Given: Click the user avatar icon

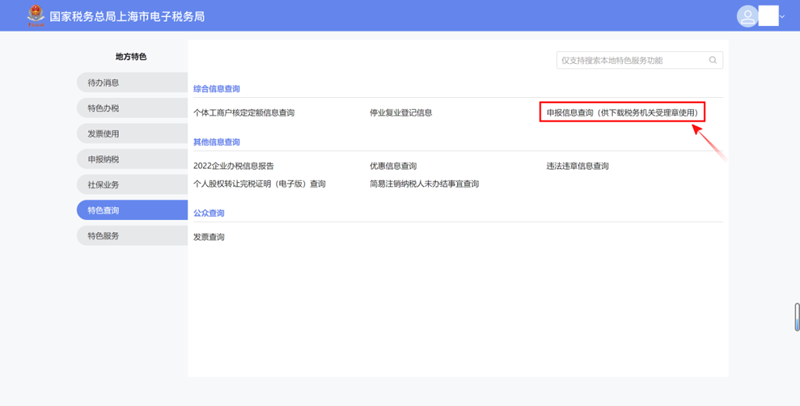Looking at the screenshot, I should tap(747, 16).
